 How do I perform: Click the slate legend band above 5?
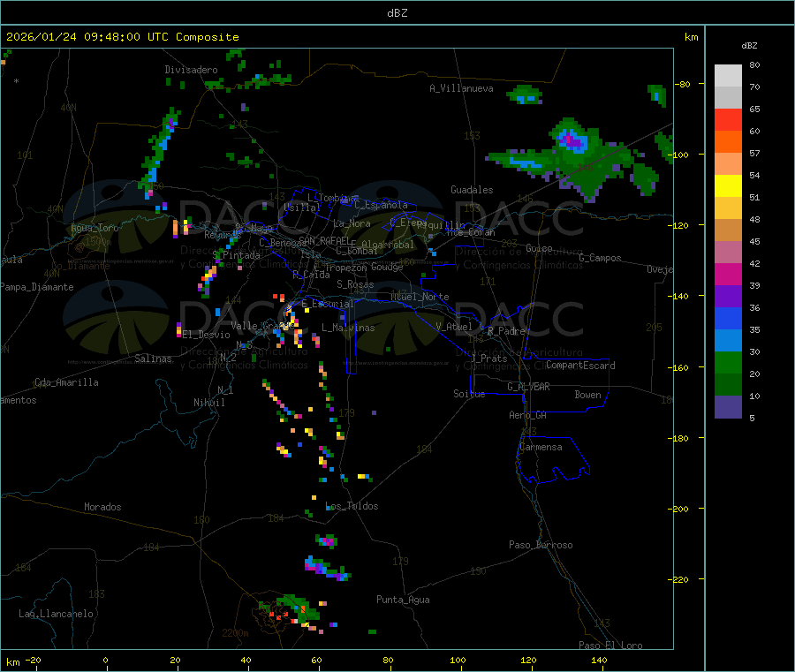pyautogui.click(x=728, y=407)
